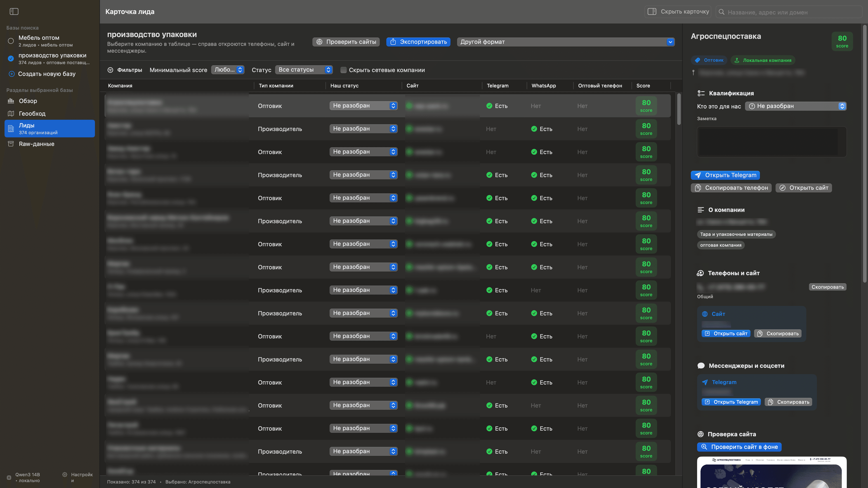This screenshot has width=868, height=488.
Task: Toggle the sidebar panel icon
Action: (x=14, y=12)
